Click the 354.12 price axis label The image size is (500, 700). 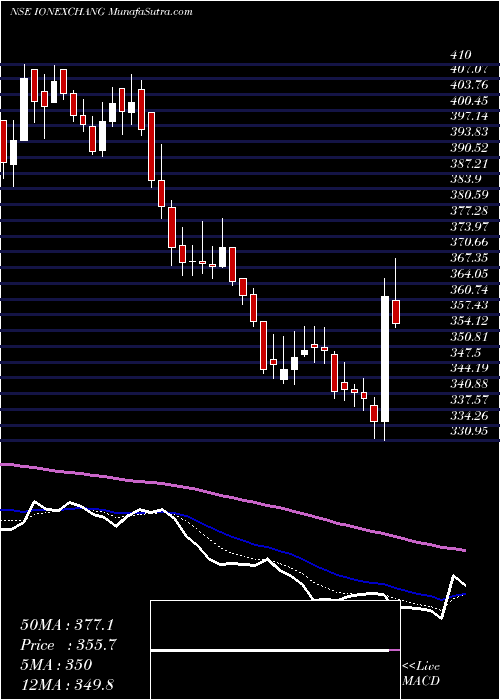(468, 321)
